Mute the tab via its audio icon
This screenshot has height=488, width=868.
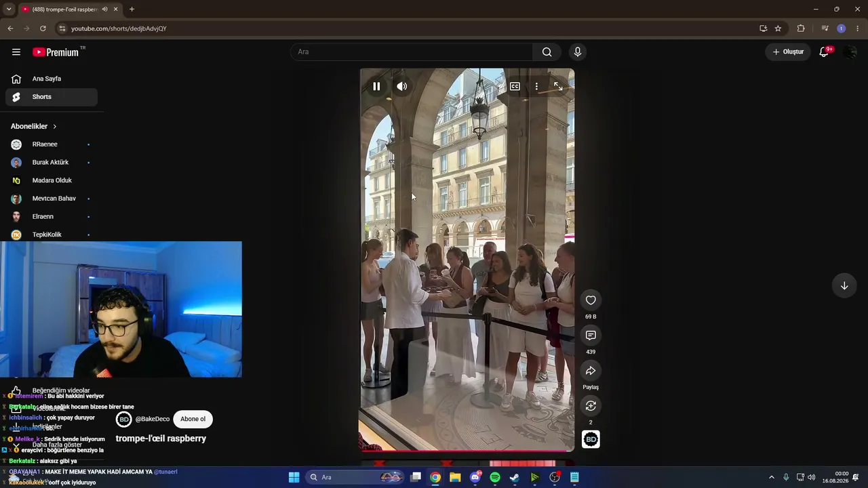click(x=104, y=9)
